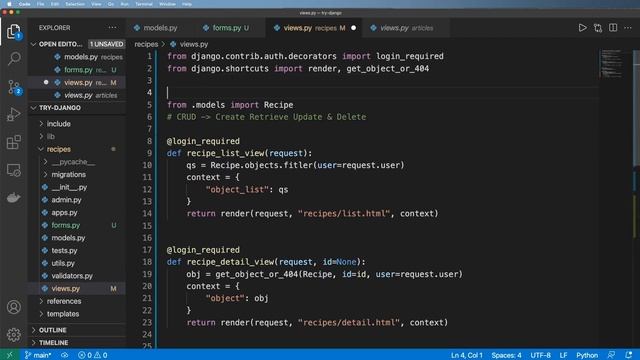Image resolution: width=640 pixels, height=360 pixels.
Task: Open the Explorer view in activity bar
Action: pyautogui.click(x=13, y=31)
